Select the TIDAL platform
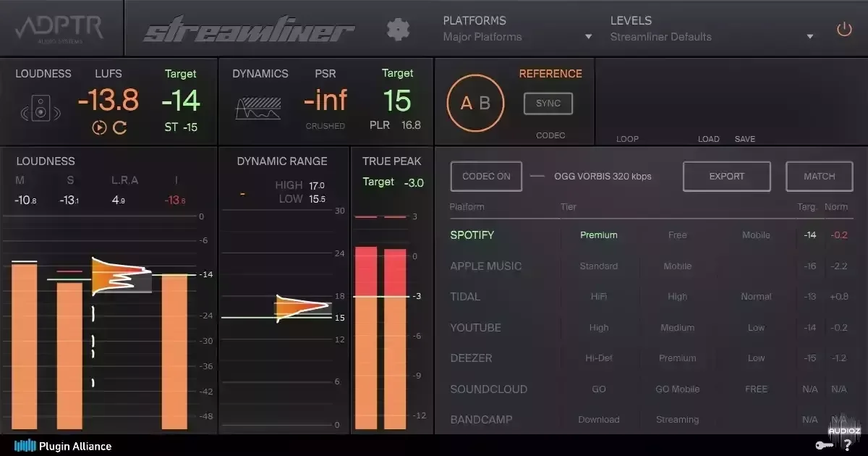The image size is (868, 456). pos(465,297)
